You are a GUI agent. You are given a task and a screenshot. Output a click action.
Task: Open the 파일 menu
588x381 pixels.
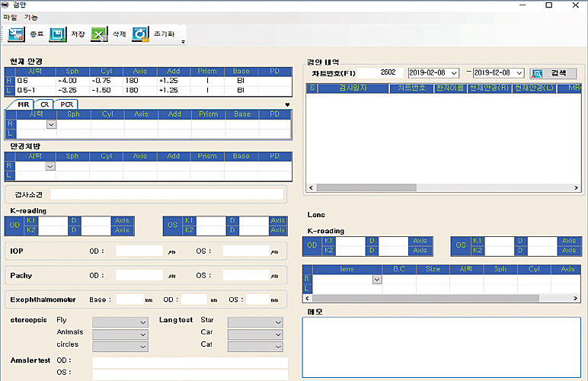[x=10, y=18]
